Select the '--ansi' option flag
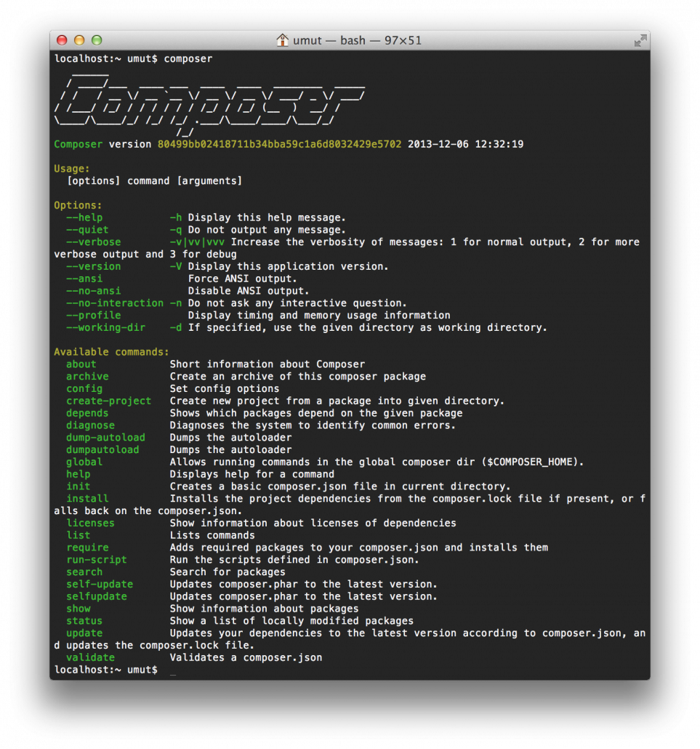The width and height of the screenshot is (700, 749). coord(84,279)
